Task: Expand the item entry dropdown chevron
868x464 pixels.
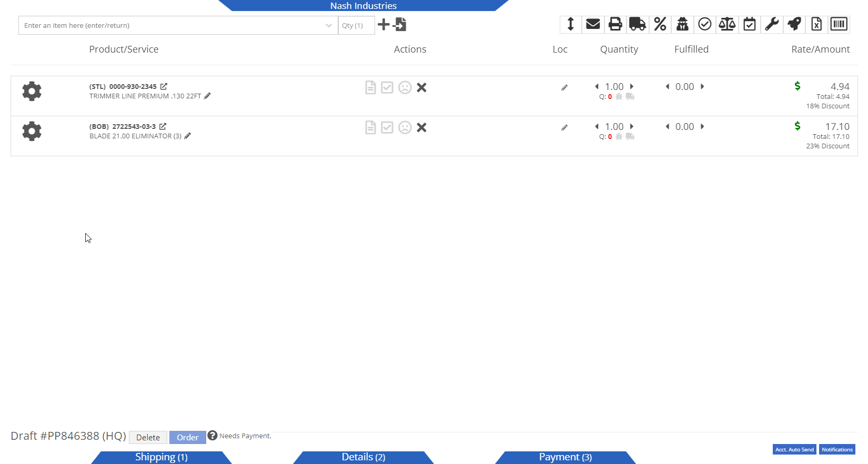Action: pos(328,25)
